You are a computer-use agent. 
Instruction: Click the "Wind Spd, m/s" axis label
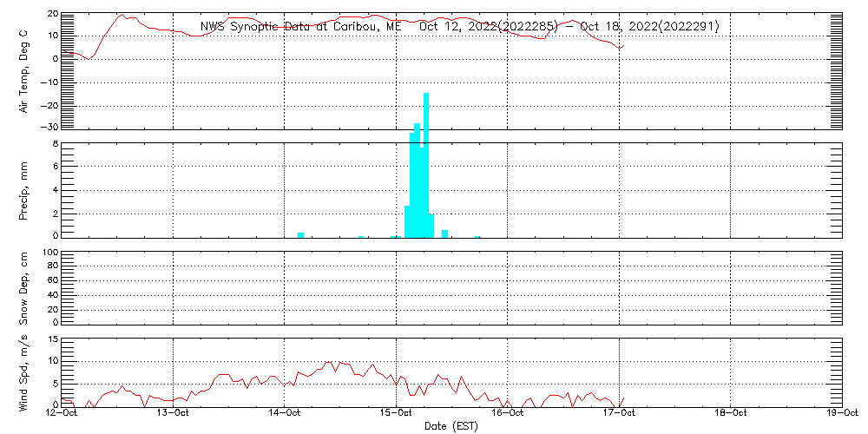23,373
